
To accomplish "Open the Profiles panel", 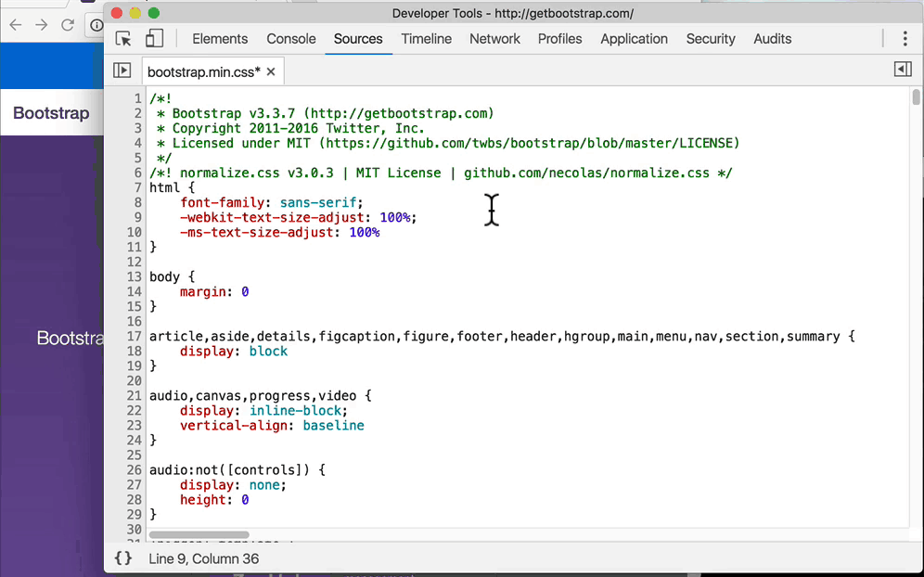I will (x=559, y=39).
